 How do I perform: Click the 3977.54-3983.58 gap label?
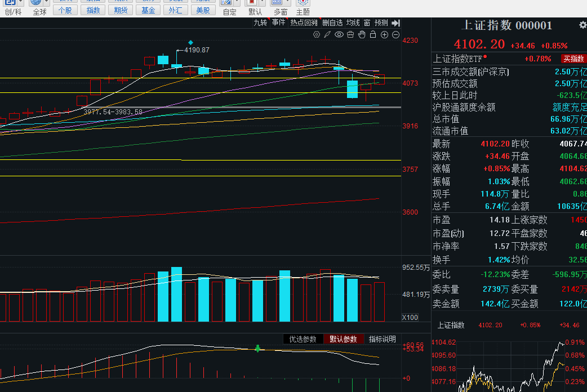click(113, 112)
